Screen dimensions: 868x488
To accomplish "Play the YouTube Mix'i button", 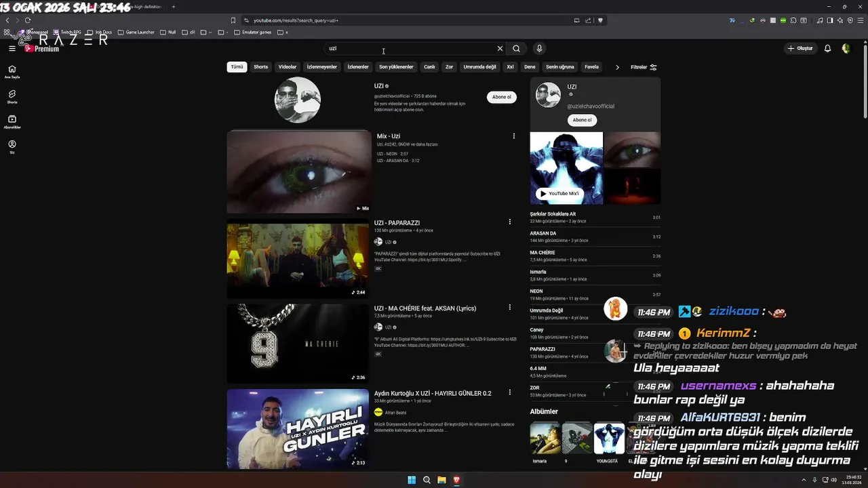I will pyautogui.click(x=560, y=193).
